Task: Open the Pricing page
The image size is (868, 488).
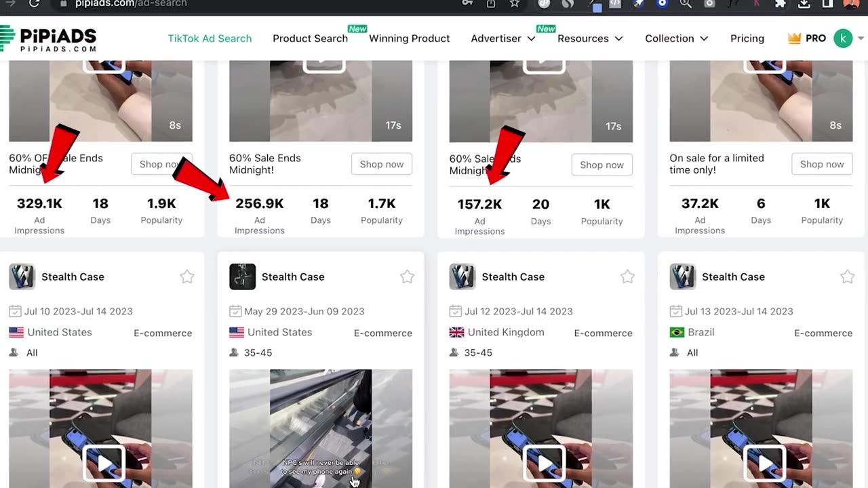Action: point(747,39)
